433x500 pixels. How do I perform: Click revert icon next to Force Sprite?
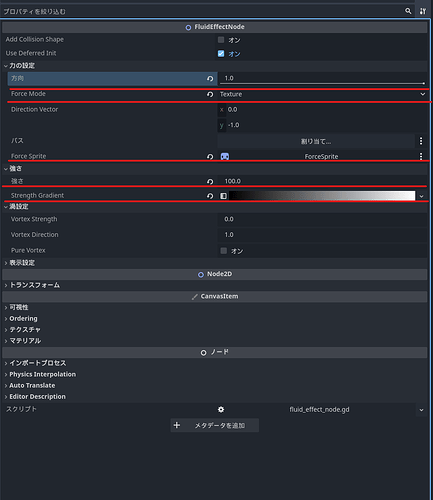[x=210, y=156]
